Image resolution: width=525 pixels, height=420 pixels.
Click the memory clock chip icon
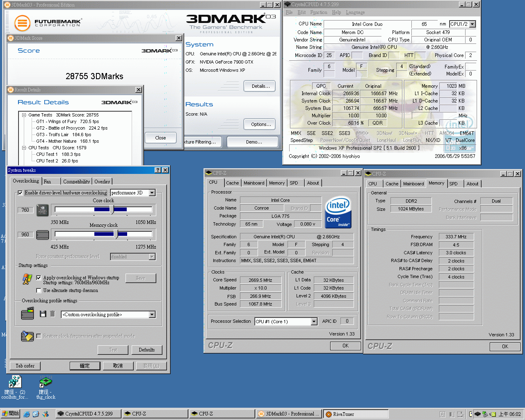(x=43, y=235)
